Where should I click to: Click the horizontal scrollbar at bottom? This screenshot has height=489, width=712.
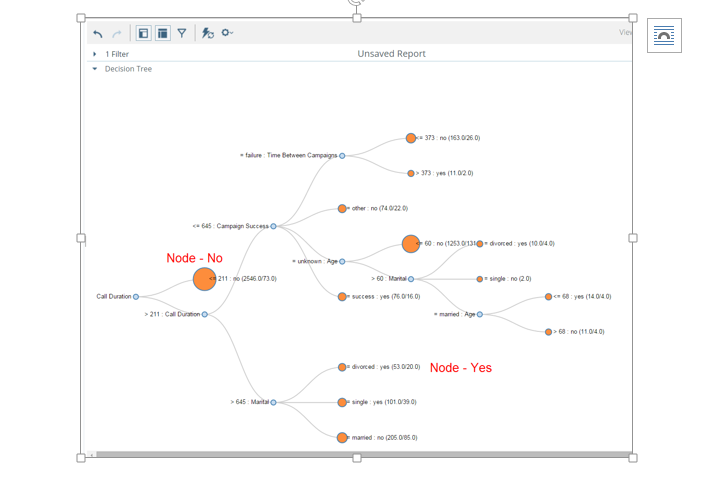(x=363, y=454)
